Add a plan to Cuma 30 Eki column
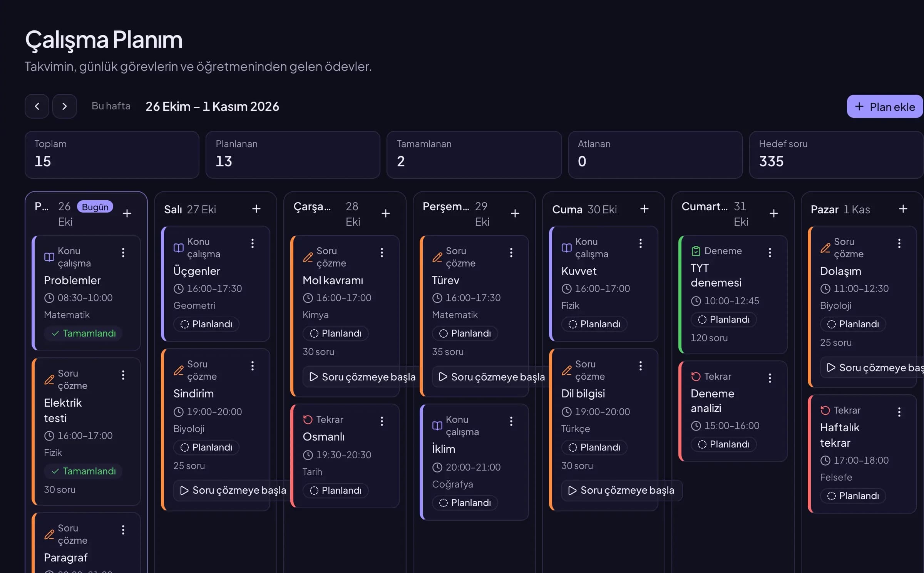 [644, 209]
